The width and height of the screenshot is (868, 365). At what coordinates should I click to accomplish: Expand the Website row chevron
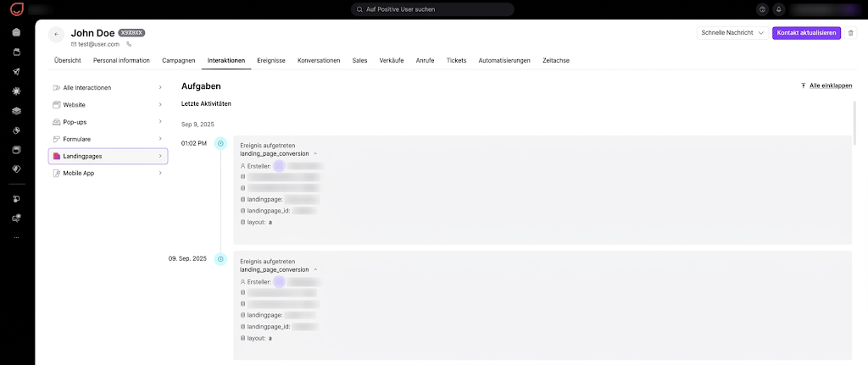coord(160,104)
